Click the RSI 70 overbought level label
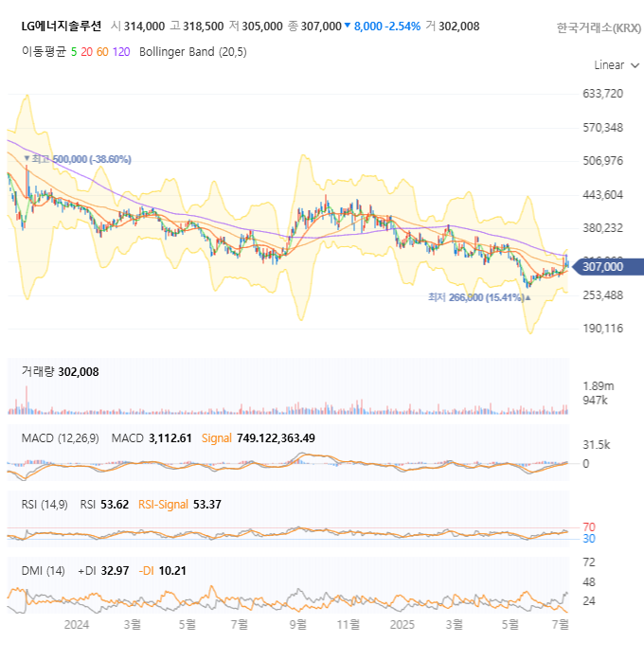The height and width of the screenshot is (660, 644). tap(589, 527)
